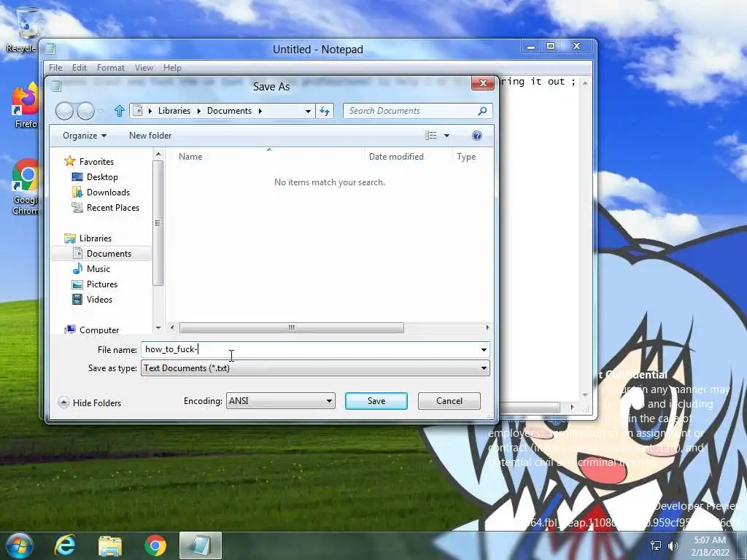Image resolution: width=747 pixels, height=560 pixels.
Task: Open the Edit menu in Notepad
Action: click(79, 68)
